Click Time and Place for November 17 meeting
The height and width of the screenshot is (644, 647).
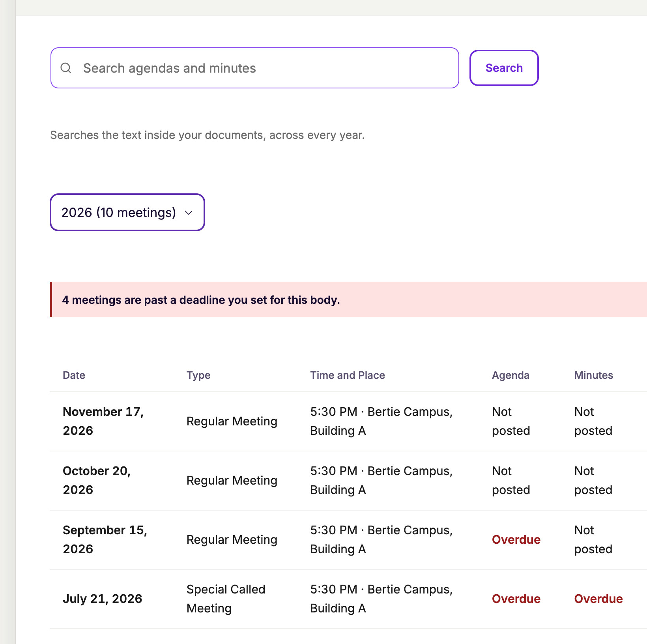click(x=381, y=421)
